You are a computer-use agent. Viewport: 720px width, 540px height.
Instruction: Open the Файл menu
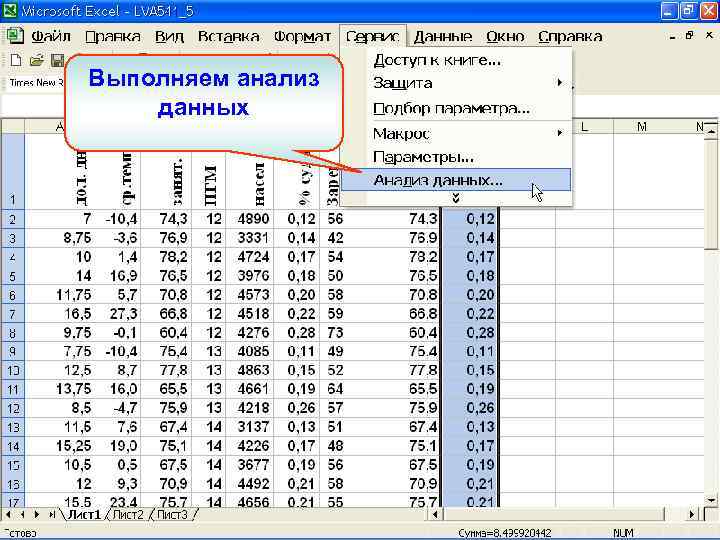click(x=51, y=36)
